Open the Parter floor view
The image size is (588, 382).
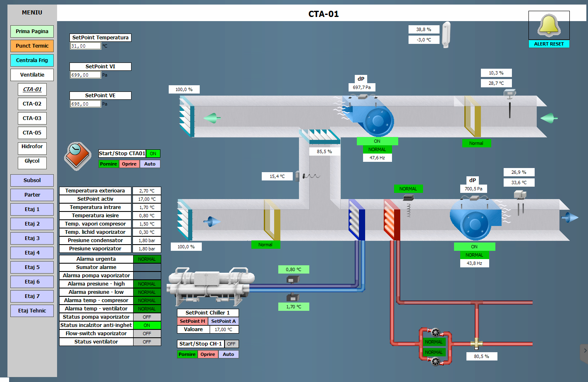click(32, 195)
